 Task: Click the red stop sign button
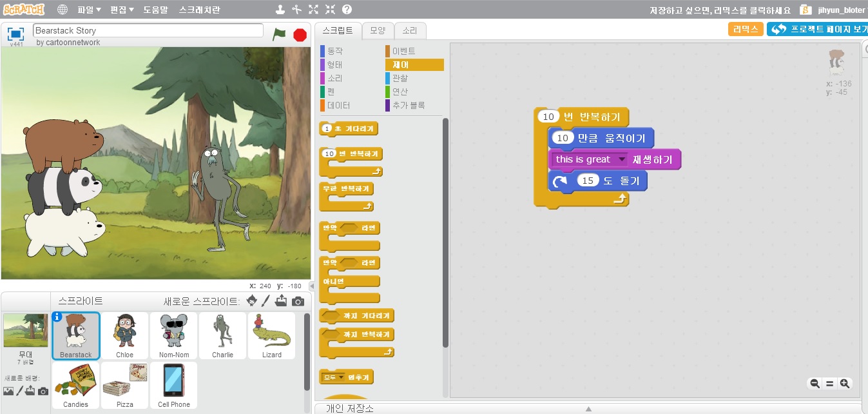point(300,35)
